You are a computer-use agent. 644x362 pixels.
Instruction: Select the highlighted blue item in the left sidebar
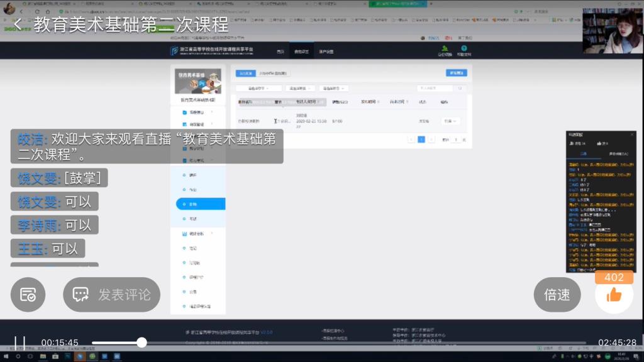(201, 204)
